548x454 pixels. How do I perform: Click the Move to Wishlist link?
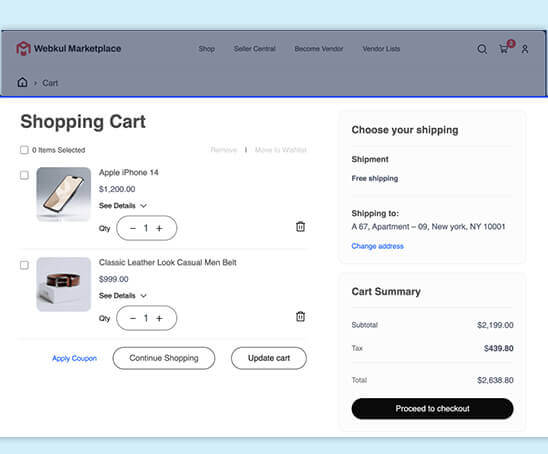point(281,150)
